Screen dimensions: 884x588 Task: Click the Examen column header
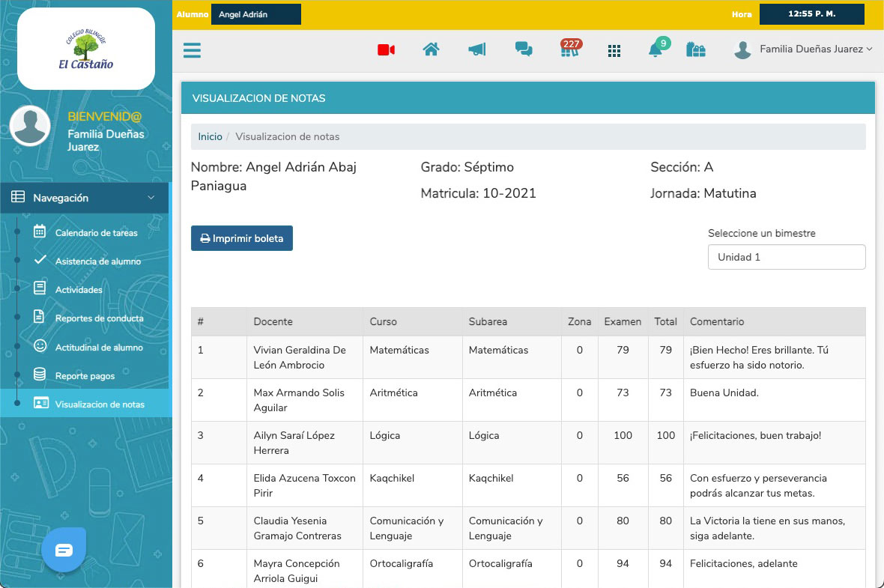tap(623, 322)
